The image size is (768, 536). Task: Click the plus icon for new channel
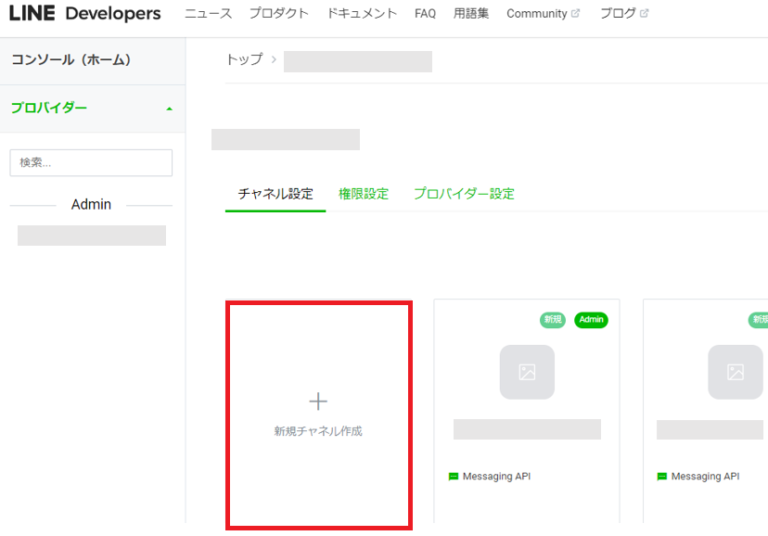pos(318,401)
